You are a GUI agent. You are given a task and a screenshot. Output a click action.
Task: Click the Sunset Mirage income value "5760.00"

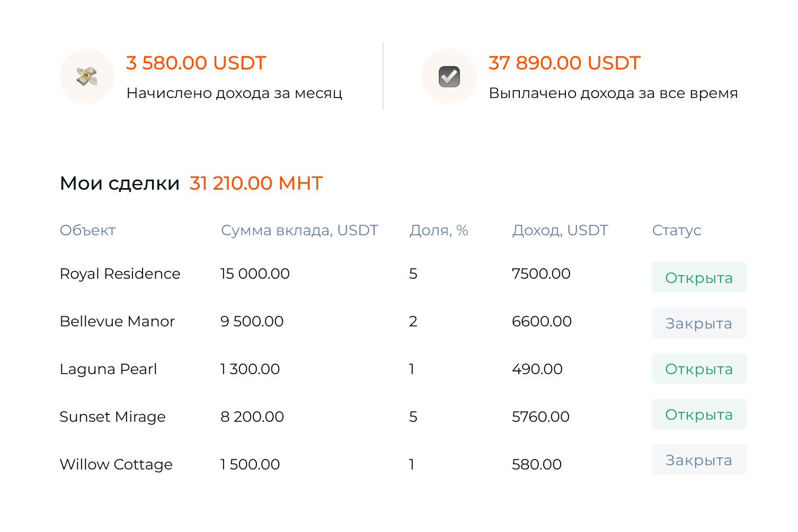click(540, 416)
